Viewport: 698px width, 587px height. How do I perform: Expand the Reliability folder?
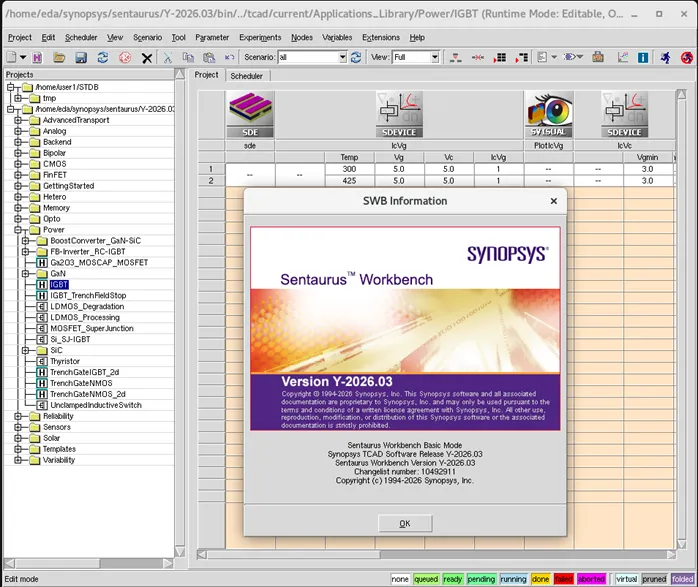[18, 416]
